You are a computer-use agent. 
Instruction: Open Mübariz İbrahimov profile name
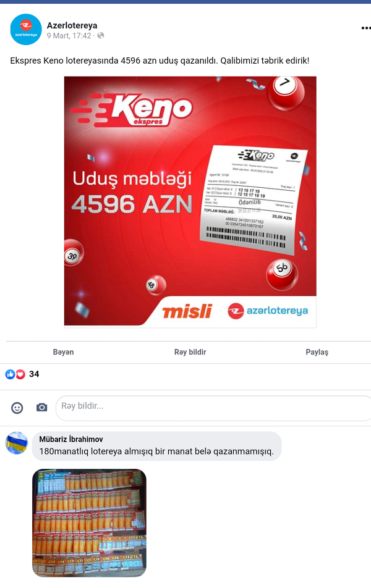pyautogui.click(x=71, y=439)
